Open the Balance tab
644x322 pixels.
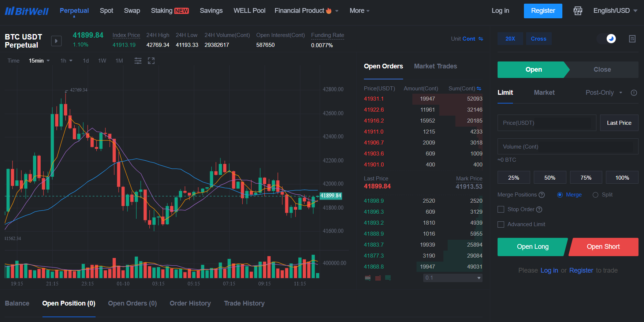click(x=17, y=303)
